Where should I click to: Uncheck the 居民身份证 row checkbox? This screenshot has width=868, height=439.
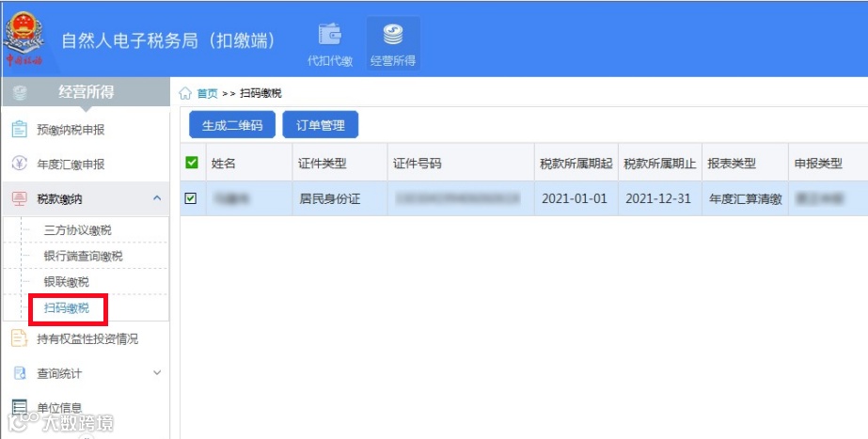pyautogui.click(x=190, y=198)
